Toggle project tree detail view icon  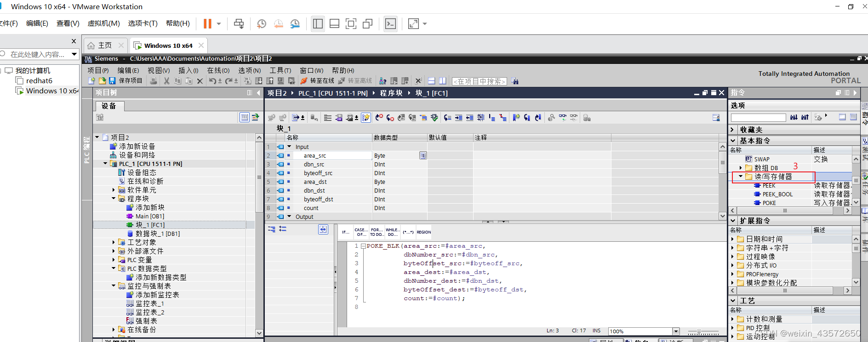tap(245, 117)
